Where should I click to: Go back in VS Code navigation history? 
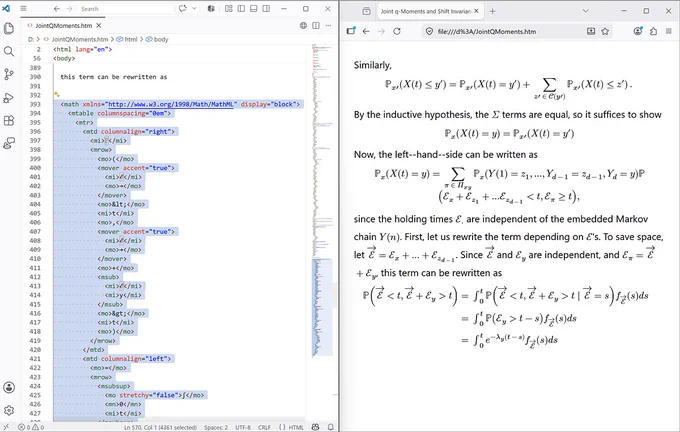(x=57, y=9)
